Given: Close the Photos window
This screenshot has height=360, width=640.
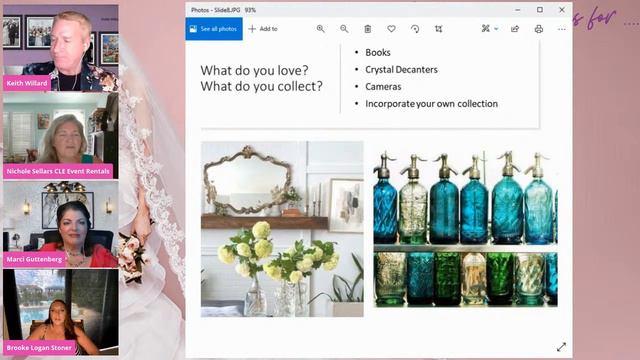Looking at the screenshot, I should click(x=562, y=10).
